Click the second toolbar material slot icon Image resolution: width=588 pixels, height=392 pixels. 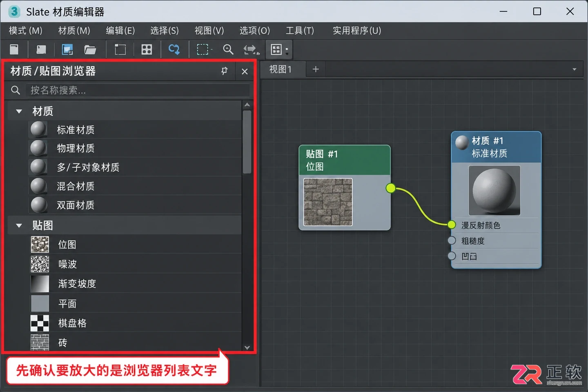pyautogui.click(x=41, y=50)
